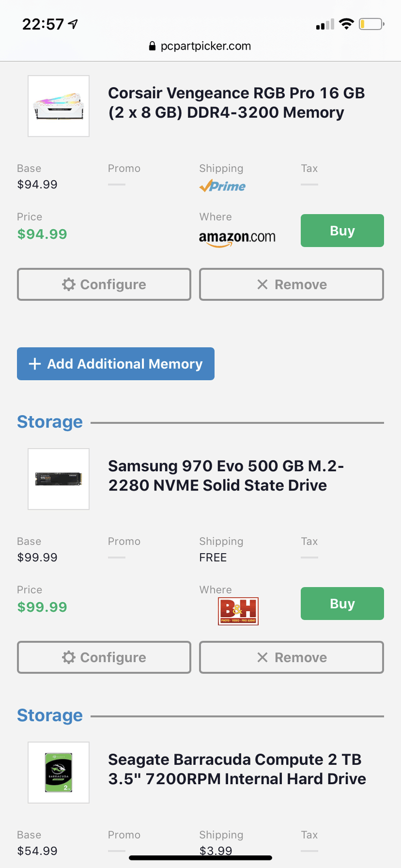Screen dimensions: 401x868
Task: Tap the Amazon.com merchant logo
Action: [237, 238]
